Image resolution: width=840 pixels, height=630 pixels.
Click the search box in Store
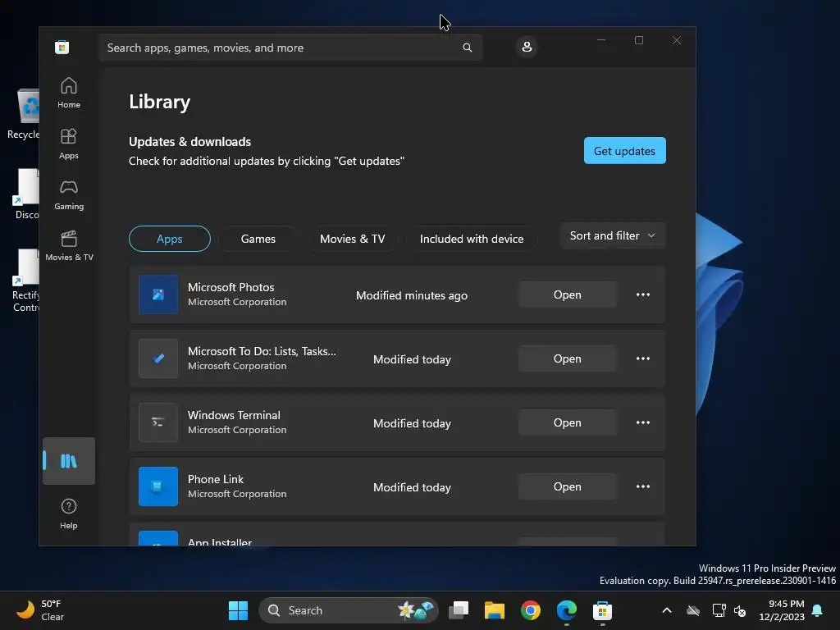pyautogui.click(x=290, y=47)
